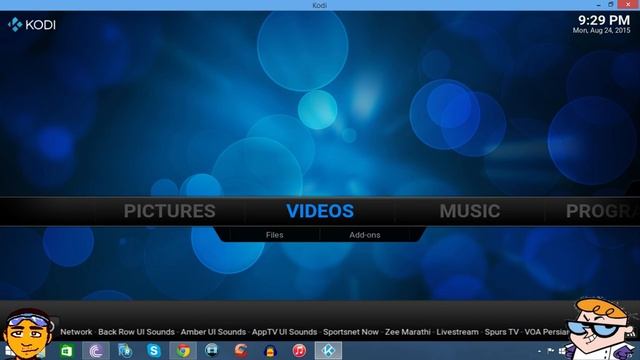Open the purple BitTorrent taskbar icon
640x360 pixels.
pyautogui.click(x=96, y=351)
